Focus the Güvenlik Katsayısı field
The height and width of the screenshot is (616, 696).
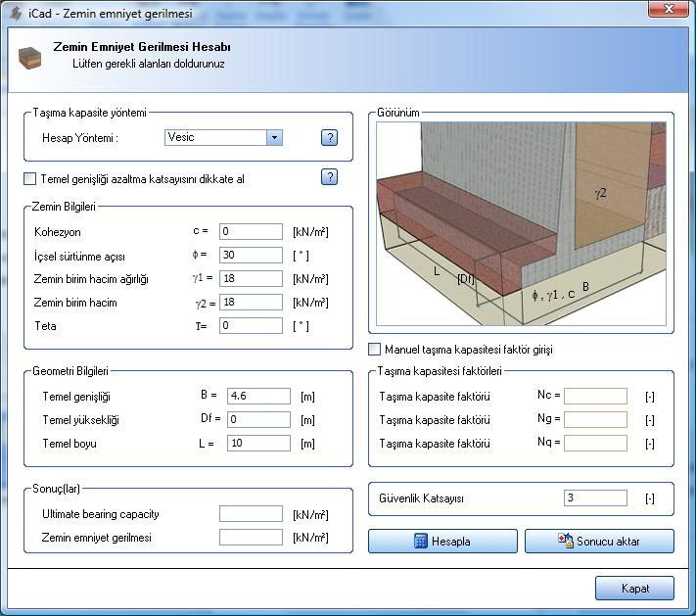pos(596,498)
